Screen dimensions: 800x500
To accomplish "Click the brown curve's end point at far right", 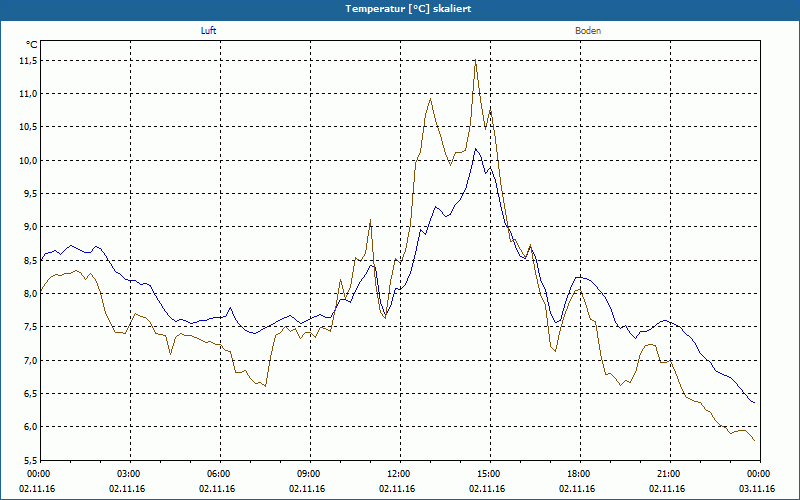I will pyautogui.click(x=754, y=440).
